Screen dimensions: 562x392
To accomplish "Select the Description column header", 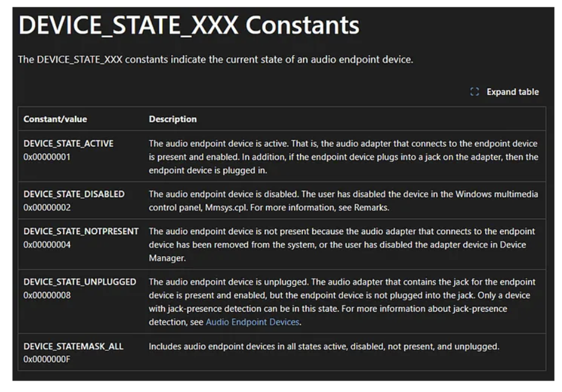I will [x=172, y=119].
